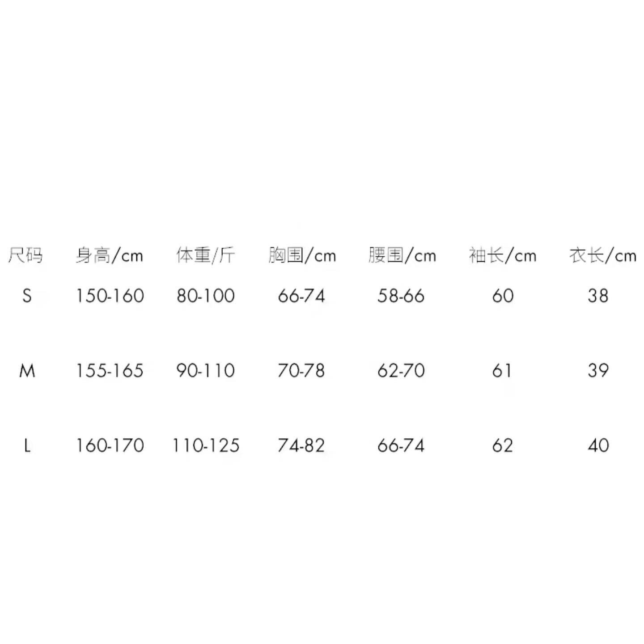Click the 尺码 column header

pos(25,255)
